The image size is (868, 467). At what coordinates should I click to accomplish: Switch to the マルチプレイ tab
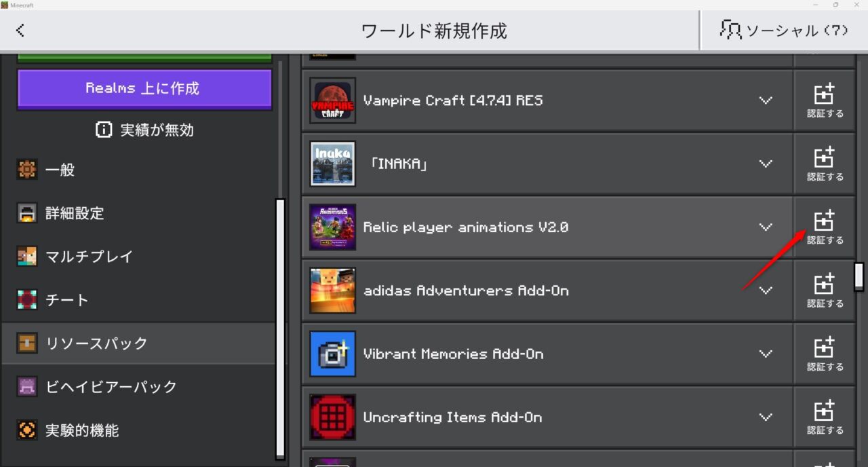click(138, 257)
